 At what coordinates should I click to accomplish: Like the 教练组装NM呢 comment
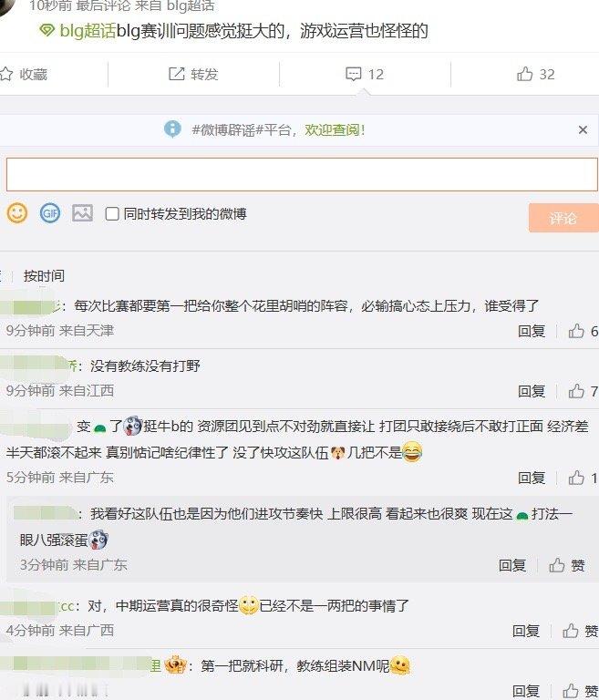click(x=570, y=691)
